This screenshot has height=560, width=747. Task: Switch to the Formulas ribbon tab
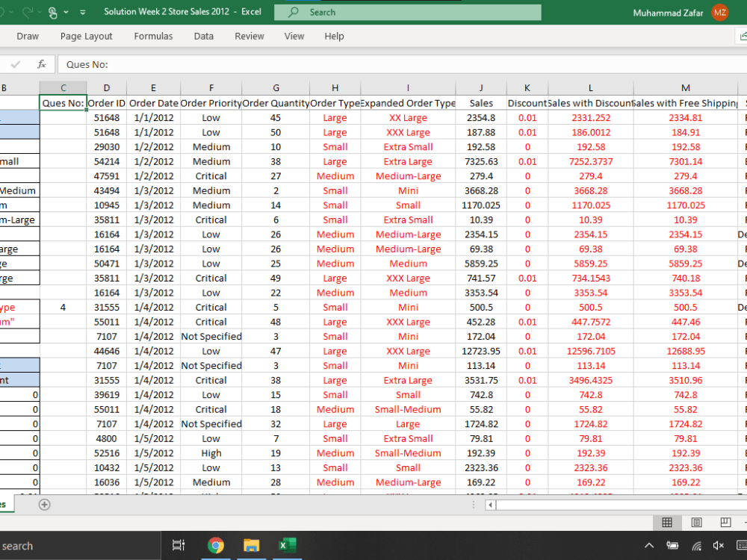tap(153, 36)
